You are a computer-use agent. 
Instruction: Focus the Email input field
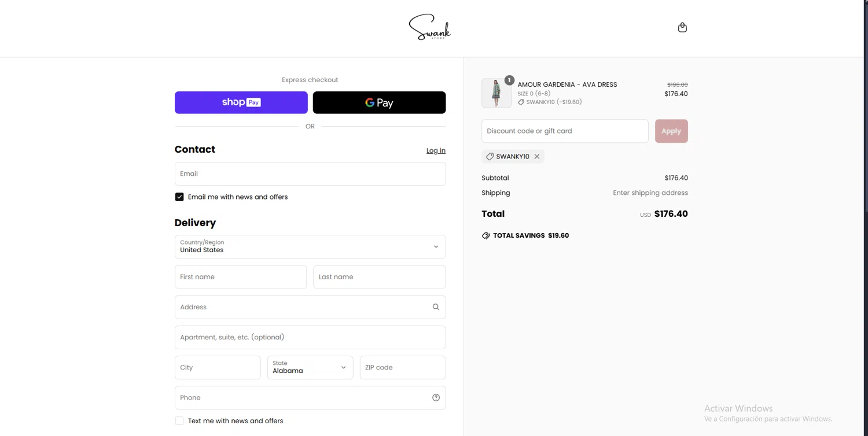click(310, 173)
